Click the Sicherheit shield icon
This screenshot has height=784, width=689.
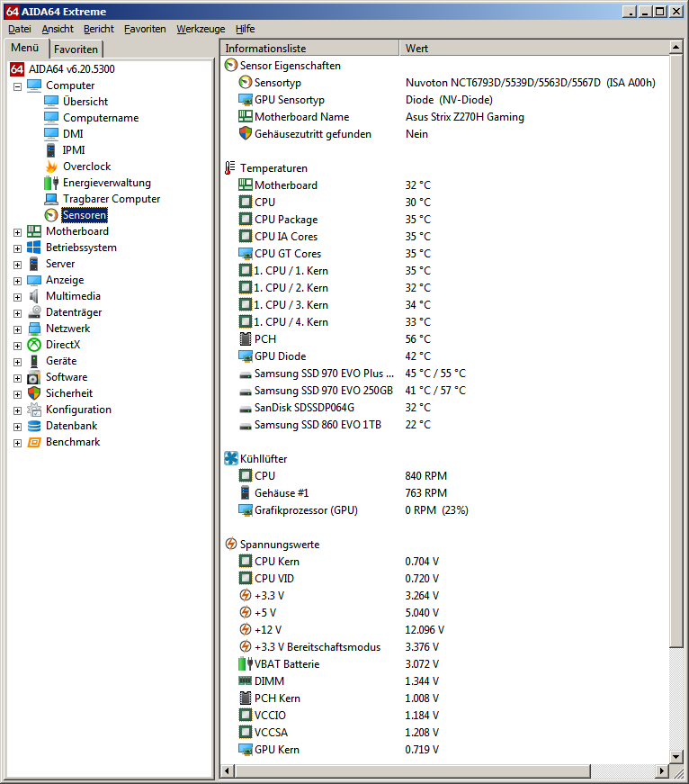[x=34, y=393]
